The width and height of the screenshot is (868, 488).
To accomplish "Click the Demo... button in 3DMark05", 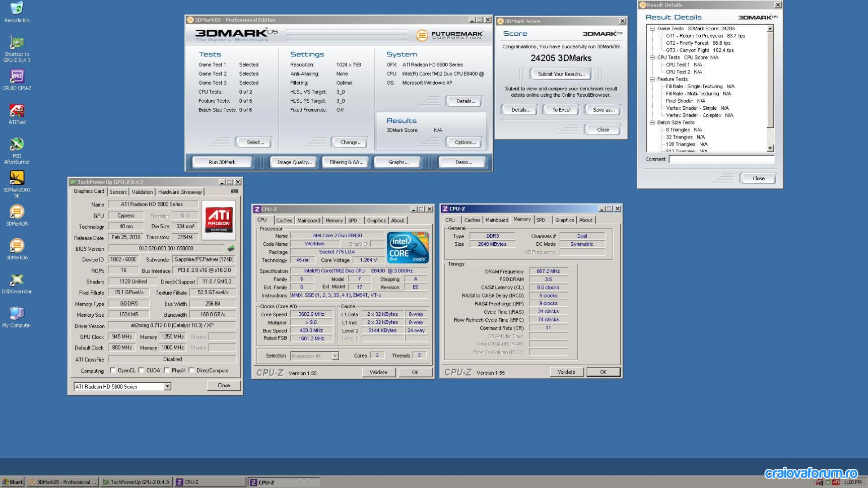I will [x=464, y=162].
